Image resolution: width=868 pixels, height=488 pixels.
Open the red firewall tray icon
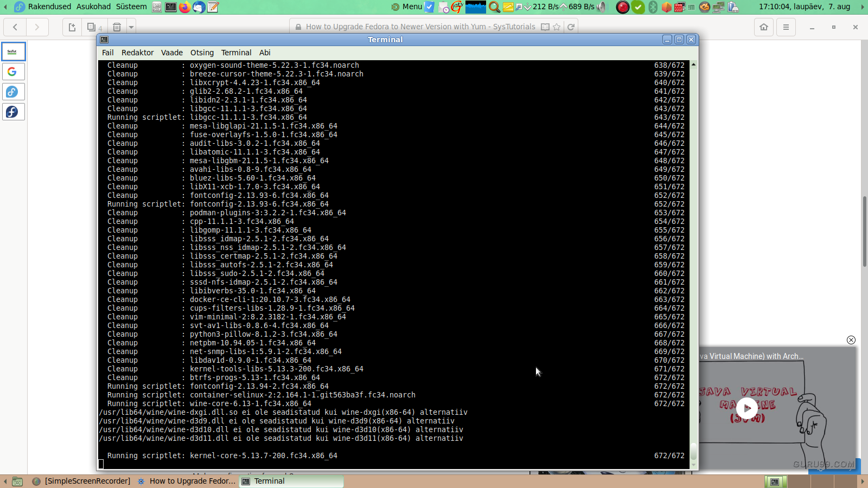[680, 7]
